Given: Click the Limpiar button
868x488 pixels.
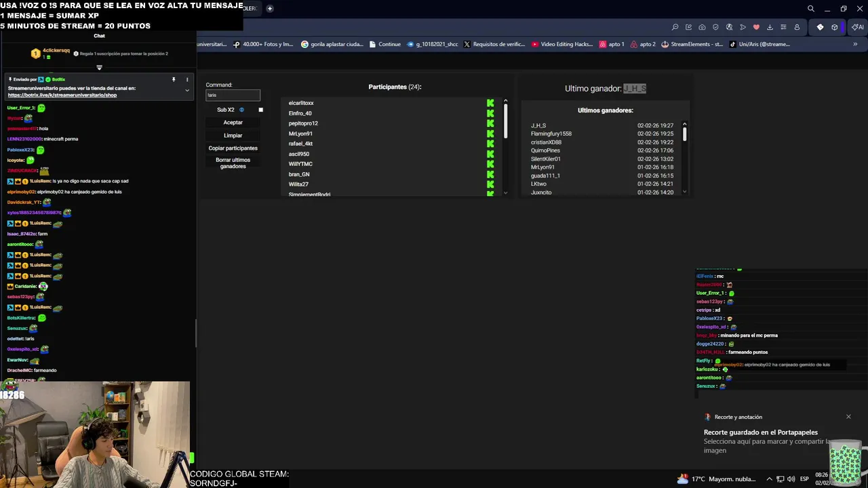Looking at the screenshot, I should (233, 136).
